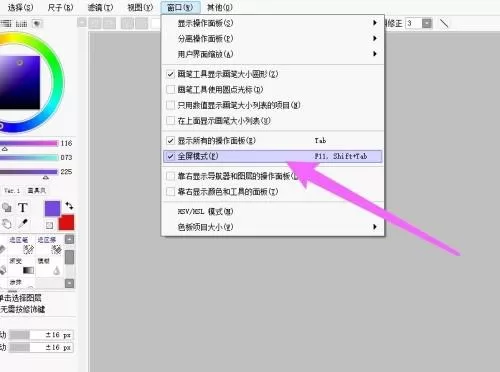Expand 显示操作面板 submenu
This screenshot has width=500, height=372.
[272, 23]
